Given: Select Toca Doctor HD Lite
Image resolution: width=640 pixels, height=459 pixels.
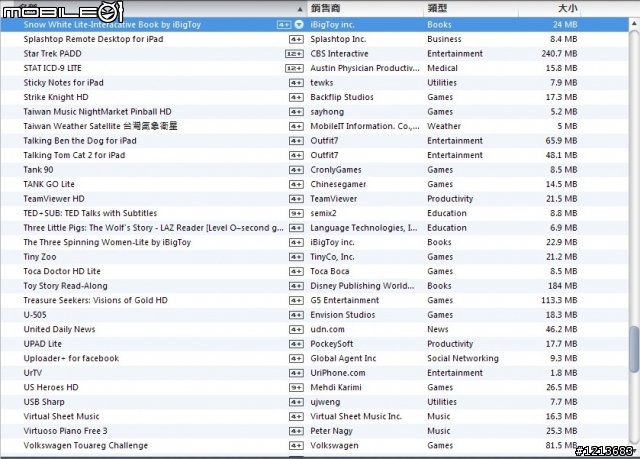Looking at the screenshot, I should pyautogui.click(x=62, y=271).
